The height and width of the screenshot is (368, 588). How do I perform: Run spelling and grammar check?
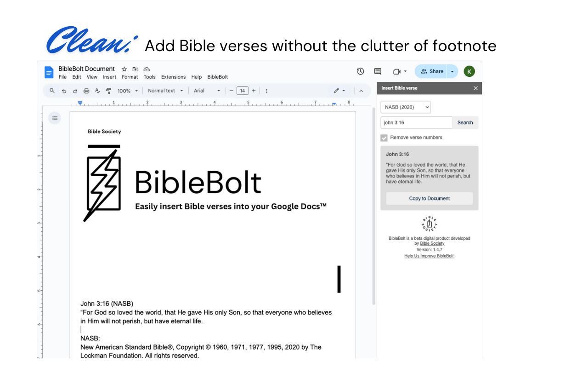(x=97, y=91)
